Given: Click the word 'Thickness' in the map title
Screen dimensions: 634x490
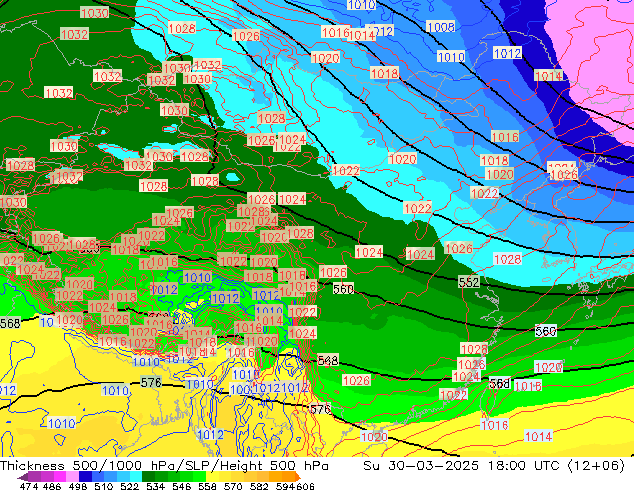Looking at the screenshot, I should pyautogui.click(x=32, y=466).
